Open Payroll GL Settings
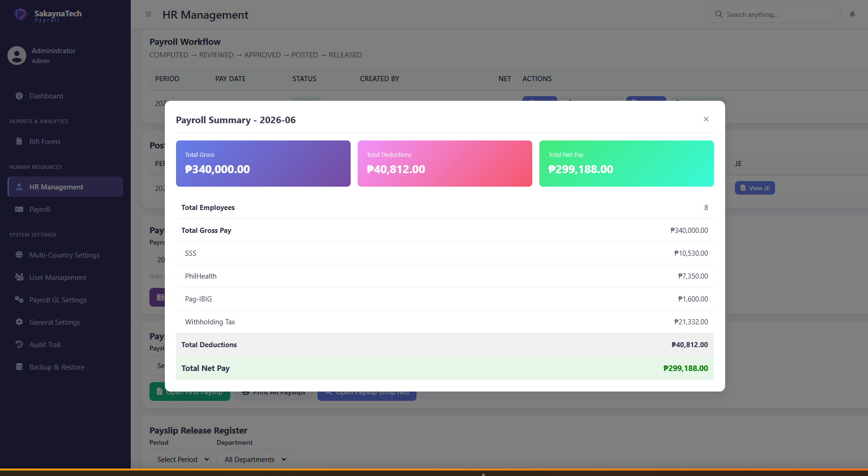The height and width of the screenshot is (476, 868). 65,300
